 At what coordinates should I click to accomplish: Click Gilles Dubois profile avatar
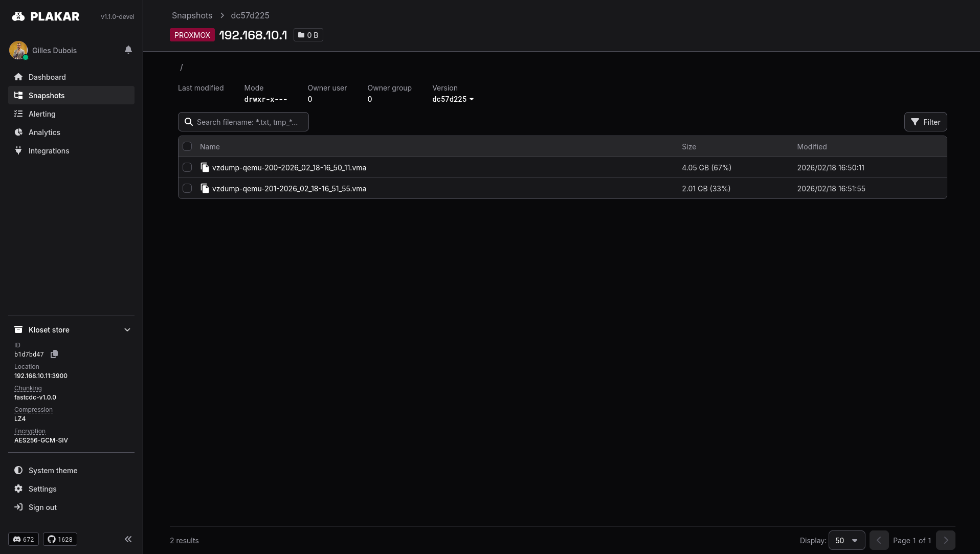pyautogui.click(x=18, y=50)
